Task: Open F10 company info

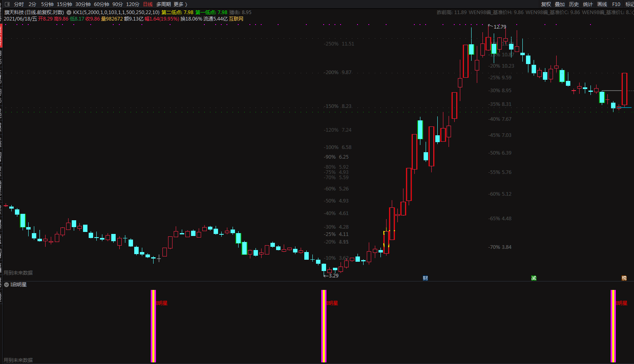Action: pyautogui.click(x=616, y=4)
